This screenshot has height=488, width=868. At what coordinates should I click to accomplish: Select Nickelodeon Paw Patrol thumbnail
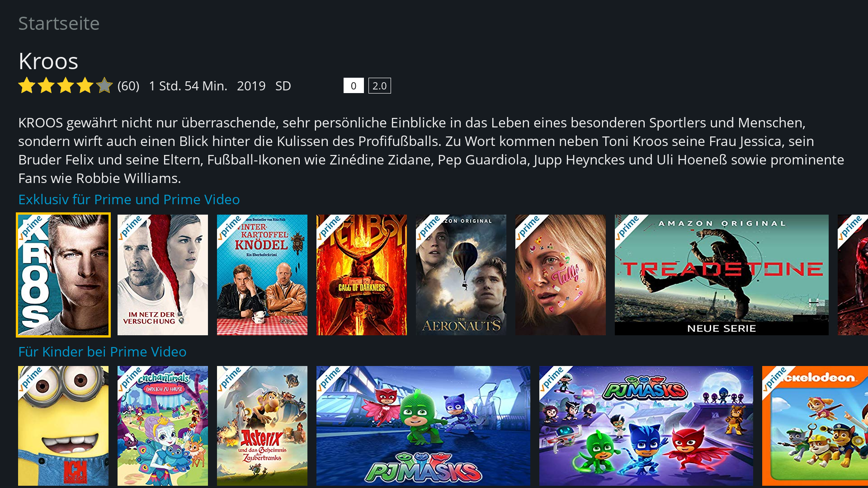point(815,426)
